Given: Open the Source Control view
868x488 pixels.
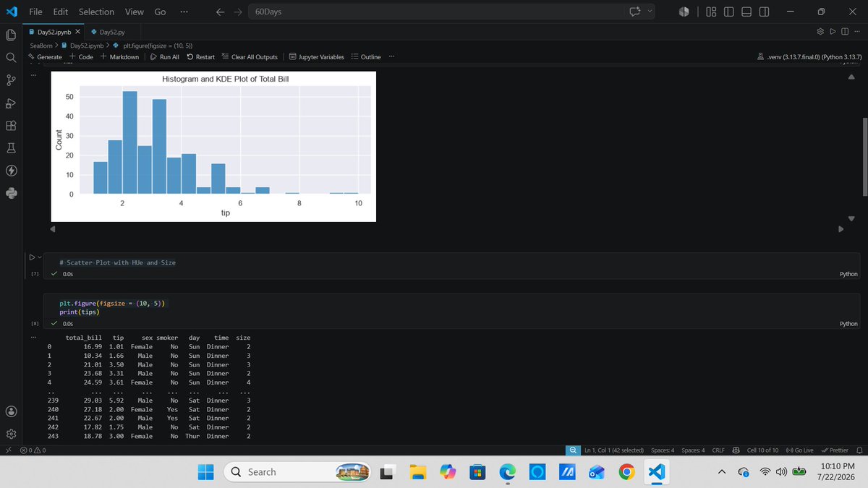Looking at the screenshot, I should click(x=11, y=80).
